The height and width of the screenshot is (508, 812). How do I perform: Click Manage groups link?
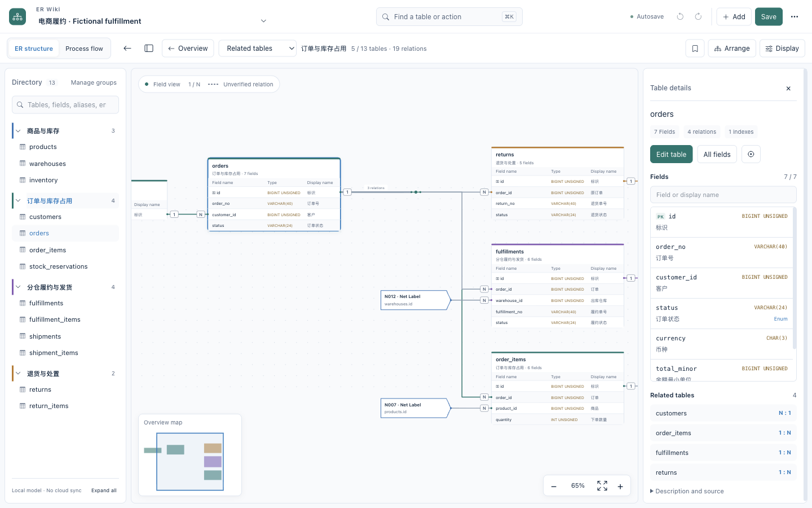[x=94, y=82]
